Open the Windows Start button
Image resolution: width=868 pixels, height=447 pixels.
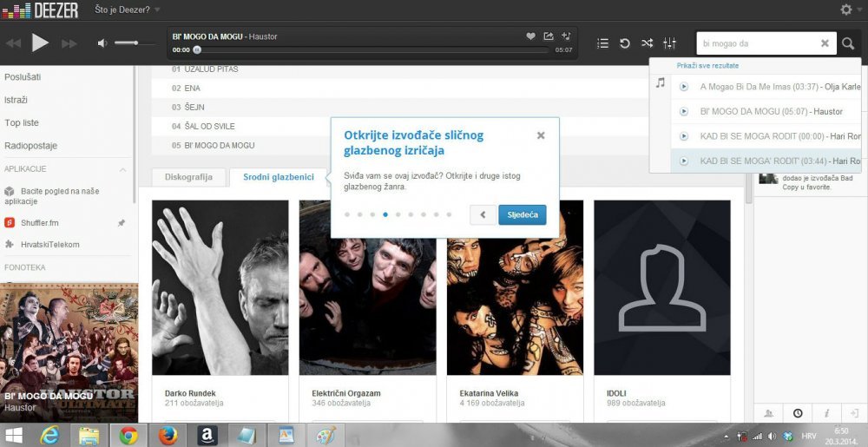coord(14,436)
